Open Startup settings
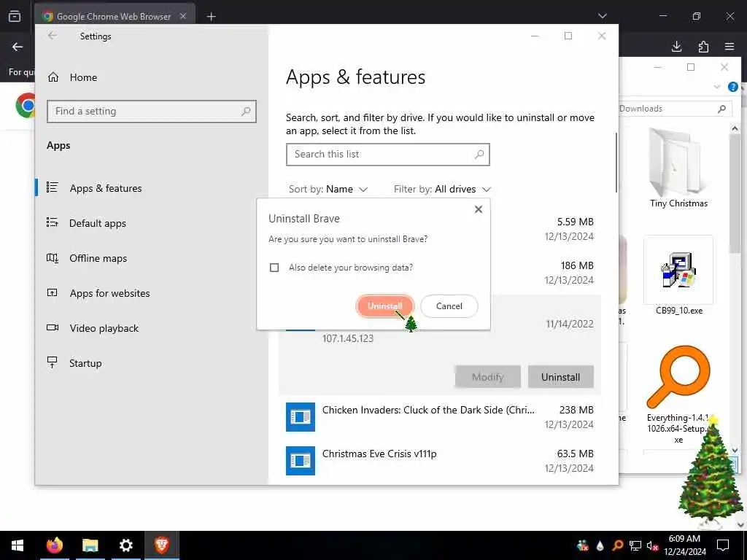747x560 pixels. (x=85, y=363)
